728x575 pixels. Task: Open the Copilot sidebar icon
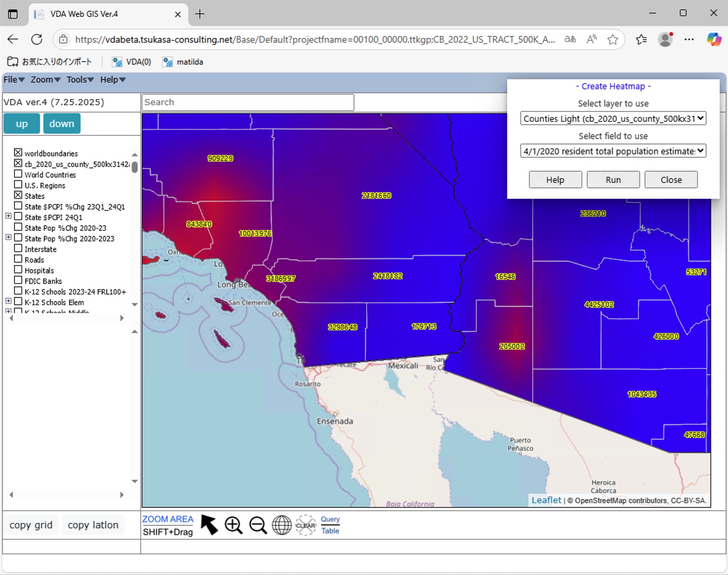713,40
